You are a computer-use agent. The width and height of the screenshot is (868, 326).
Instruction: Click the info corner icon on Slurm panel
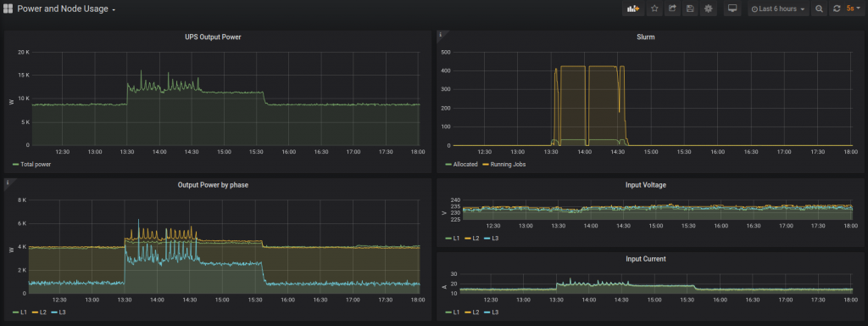(x=441, y=35)
